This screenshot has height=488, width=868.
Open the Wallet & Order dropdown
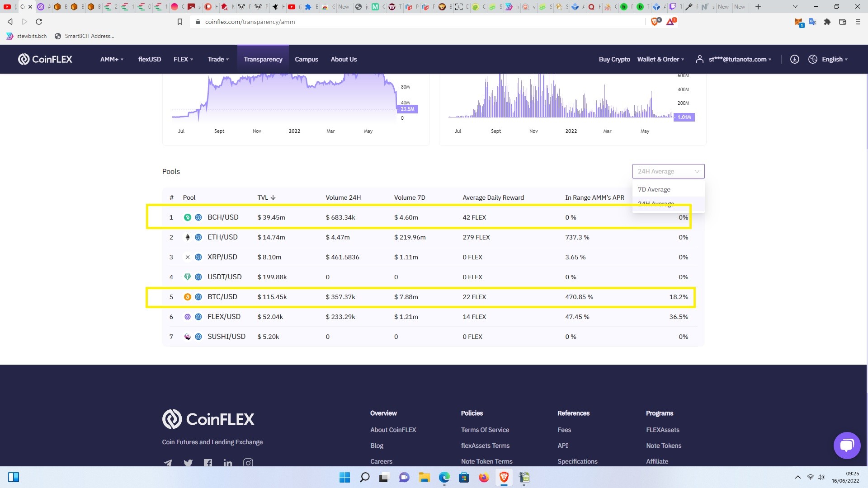tap(660, 59)
